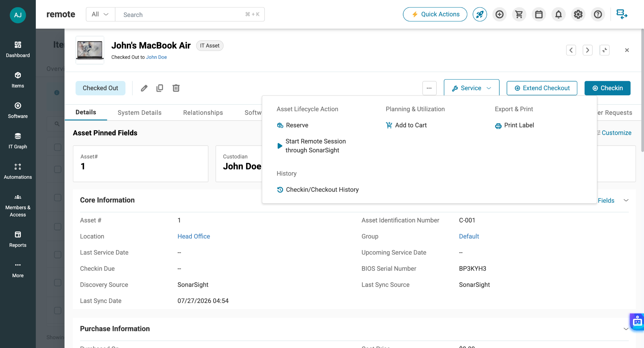
Task: Click the chat transfer icon at top right
Action: click(622, 14)
